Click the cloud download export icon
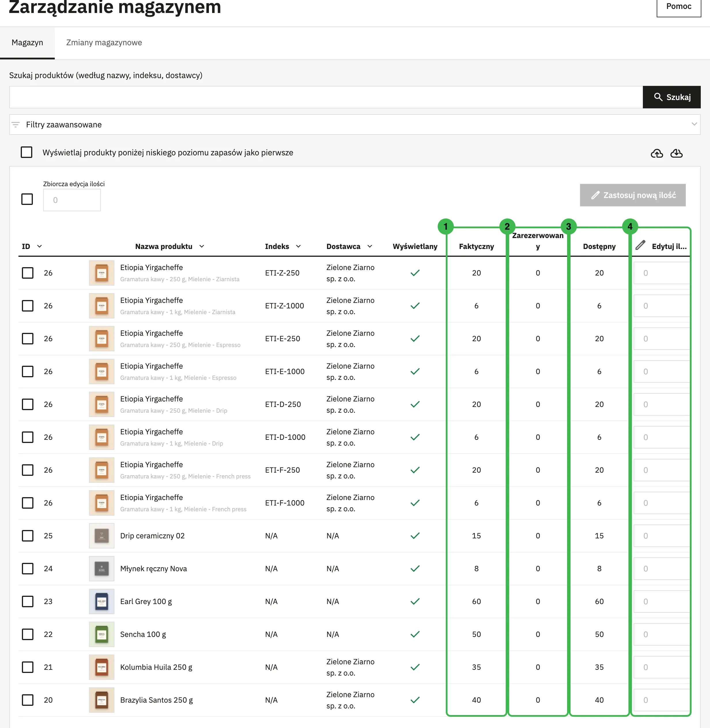Image resolution: width=710 pixels, height=728 pixels. pyautogui.click(x=677, y=153)
